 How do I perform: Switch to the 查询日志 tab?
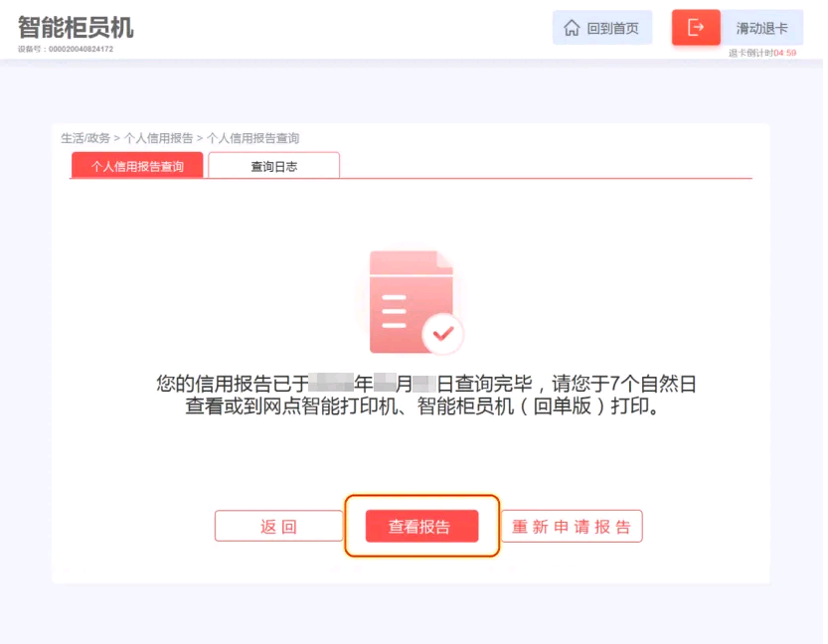click(275, 167)
